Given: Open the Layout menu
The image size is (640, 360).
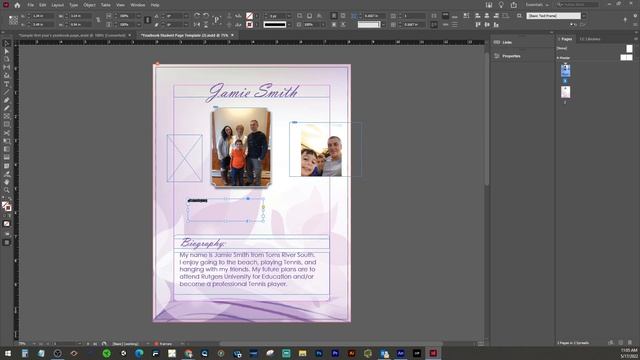Looking at the screenshot, I should [x=58, y=5].
